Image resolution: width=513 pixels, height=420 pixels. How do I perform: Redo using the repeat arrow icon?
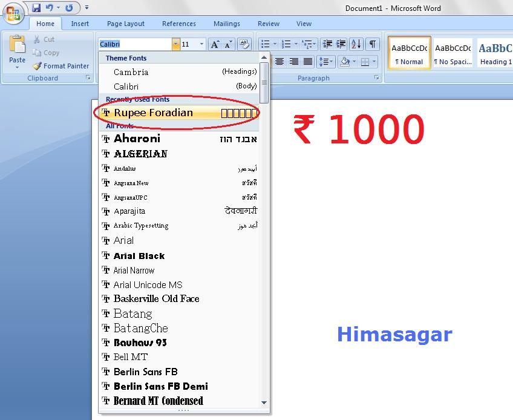(x=69, y=7)
